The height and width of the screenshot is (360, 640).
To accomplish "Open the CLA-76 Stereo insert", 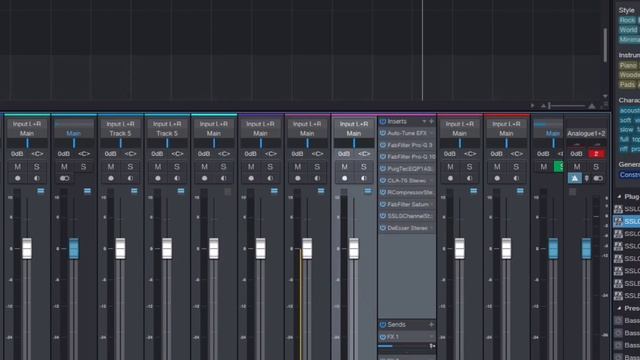I will (407, 180).
